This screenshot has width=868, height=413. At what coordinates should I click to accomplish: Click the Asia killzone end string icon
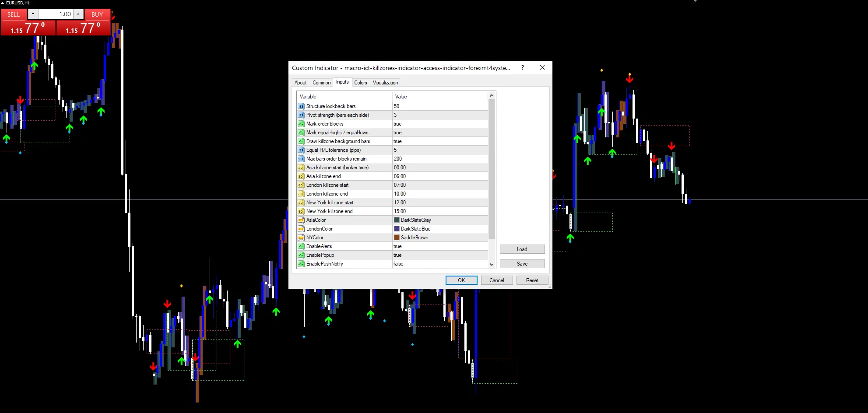click(x=301, y=176)
